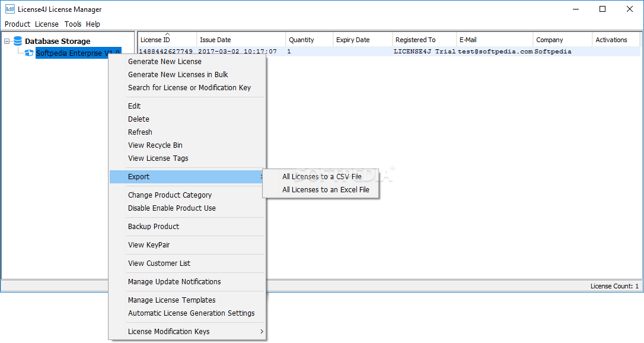Sort by Company column header
644x343 pixels.
(563, 39)
